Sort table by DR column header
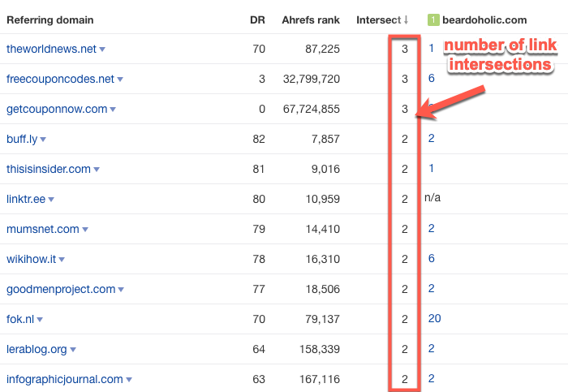568x392 pixels. [x=257, y=19]
